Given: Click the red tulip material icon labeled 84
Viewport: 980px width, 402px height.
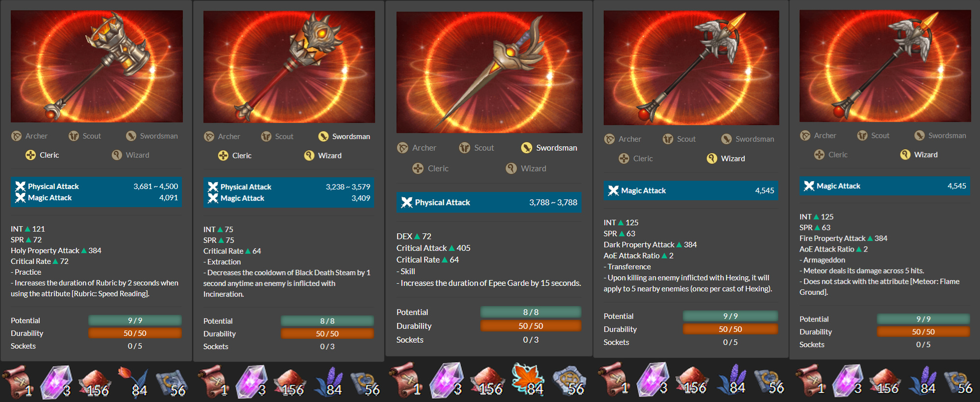Looking at the screenshot, I should coord(133,382).
